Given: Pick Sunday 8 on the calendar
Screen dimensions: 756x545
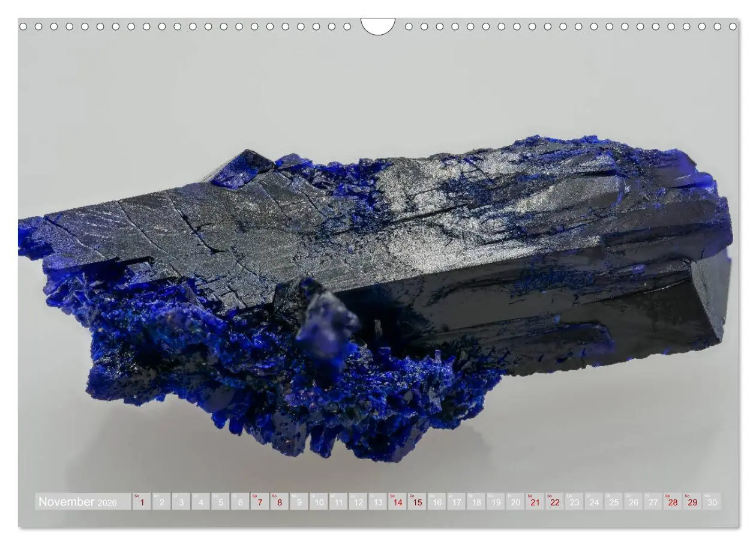Looking at the screenshot, I should pos(279,502).
